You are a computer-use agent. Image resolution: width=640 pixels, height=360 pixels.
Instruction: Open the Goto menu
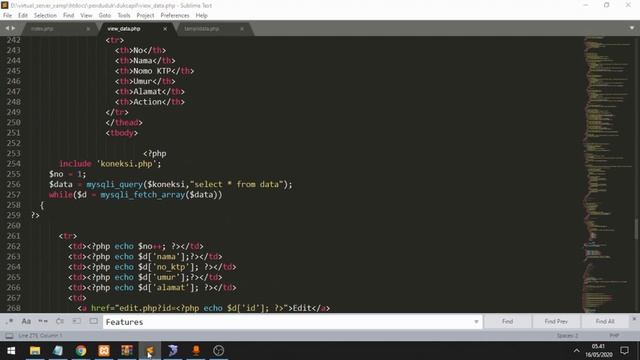click(104, 16)
